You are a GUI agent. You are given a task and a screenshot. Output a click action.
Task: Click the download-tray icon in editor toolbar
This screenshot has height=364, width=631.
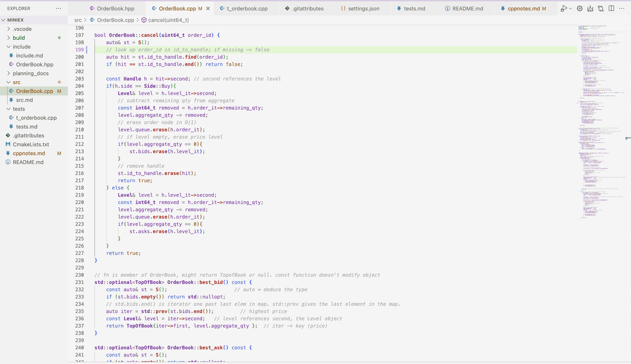click(590, 9)
